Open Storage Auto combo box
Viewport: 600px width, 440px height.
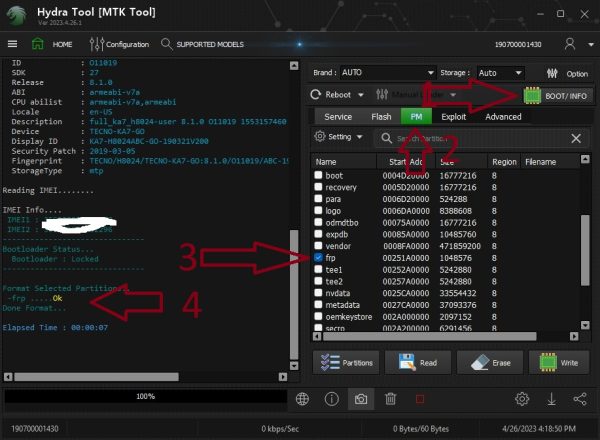(500, 73)
